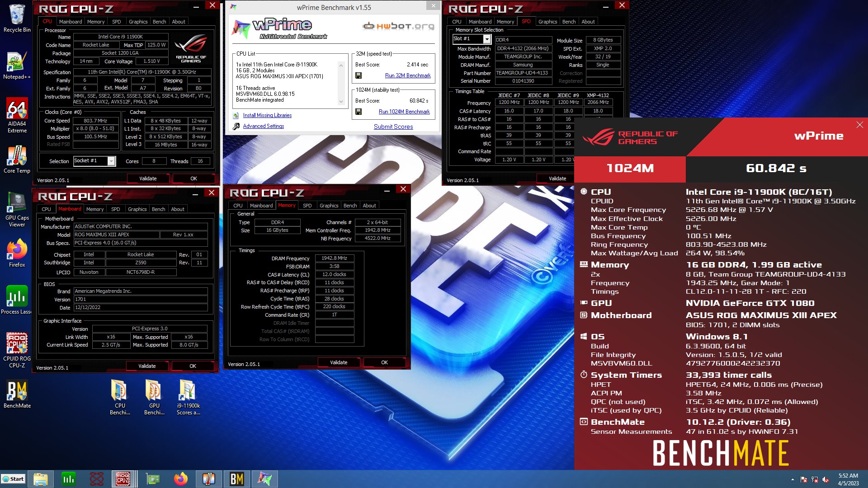868x488 pixels.
Task: Click the 60.842 s result in BenchMate panel
Action: (x=776, y=168)
